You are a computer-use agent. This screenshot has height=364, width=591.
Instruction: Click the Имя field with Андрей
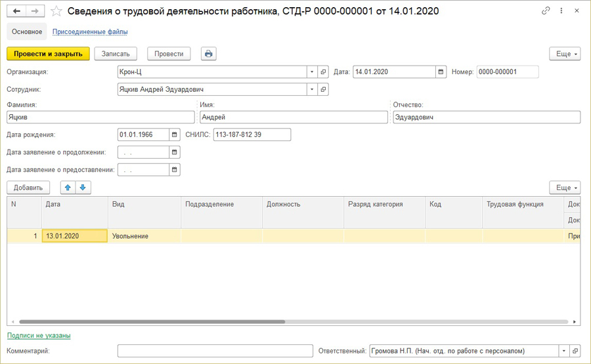pyautogui.click(x=294, y=117)
